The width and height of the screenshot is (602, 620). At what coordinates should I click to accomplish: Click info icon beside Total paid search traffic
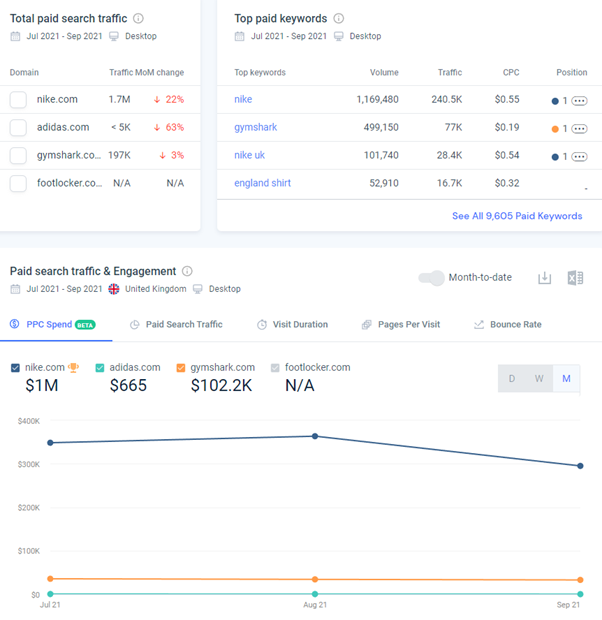tap(138, 18)
